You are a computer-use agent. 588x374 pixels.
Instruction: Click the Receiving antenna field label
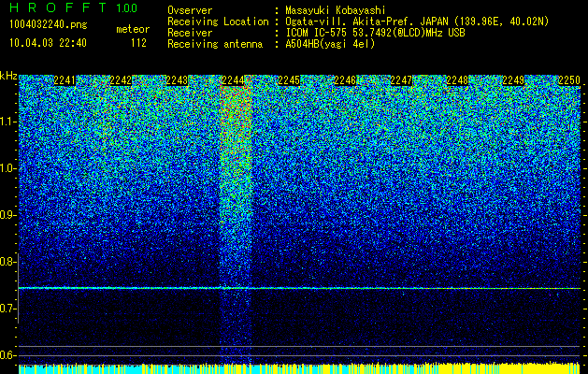pyautogui.click(x=215, y=44)
